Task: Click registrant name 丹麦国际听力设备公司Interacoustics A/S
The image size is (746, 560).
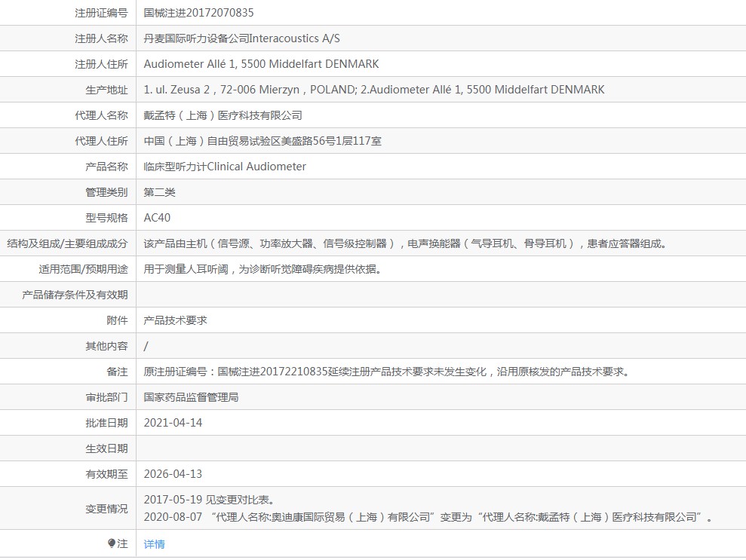Action: pos(241,38)
